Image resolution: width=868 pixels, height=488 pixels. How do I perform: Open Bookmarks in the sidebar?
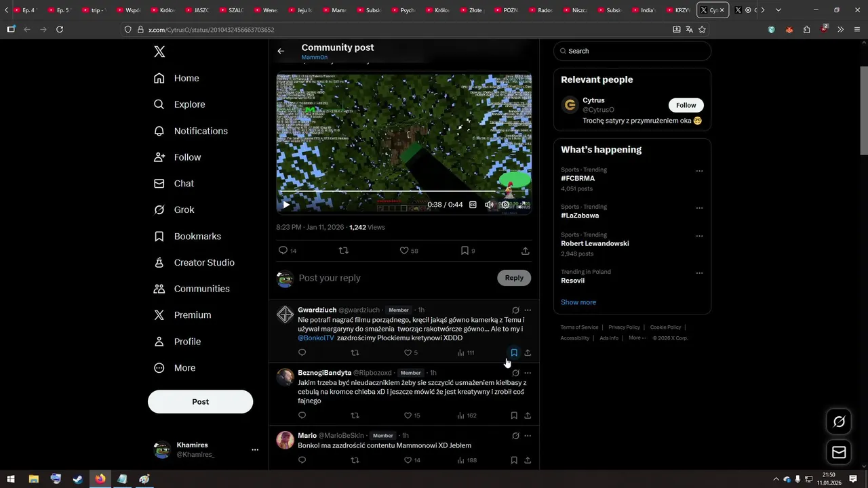coord(187,237)
